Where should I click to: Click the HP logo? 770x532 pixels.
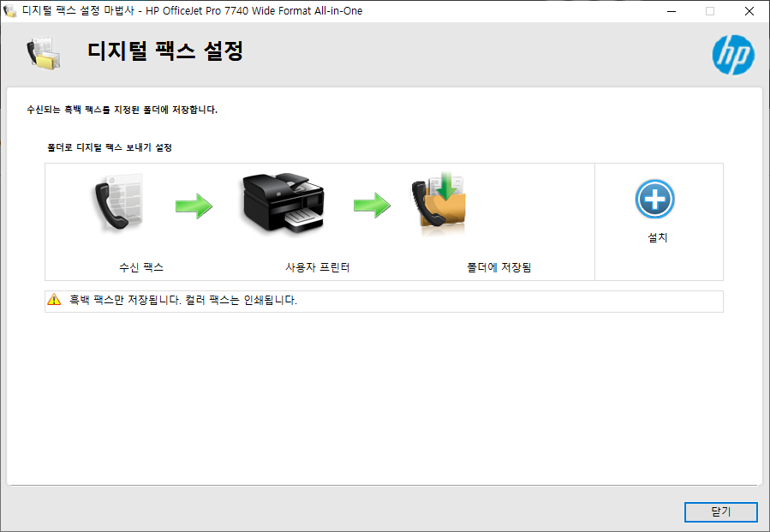coord(733,55)
